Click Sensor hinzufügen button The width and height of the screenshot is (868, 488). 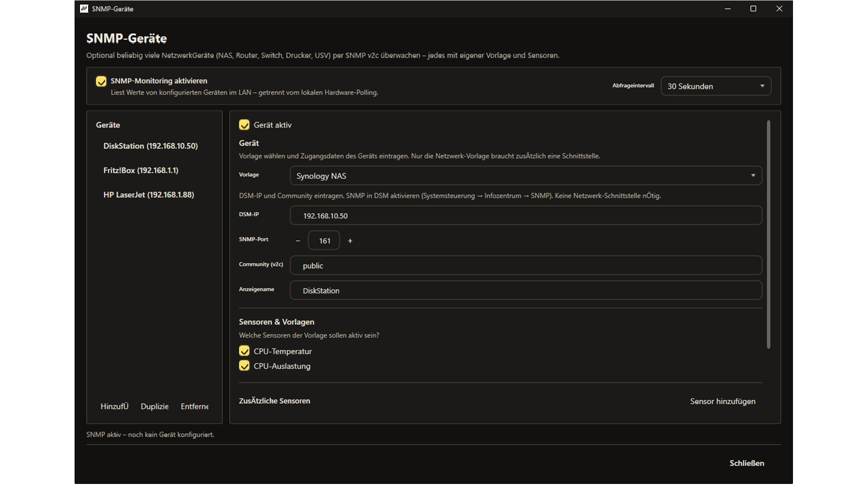722,401
